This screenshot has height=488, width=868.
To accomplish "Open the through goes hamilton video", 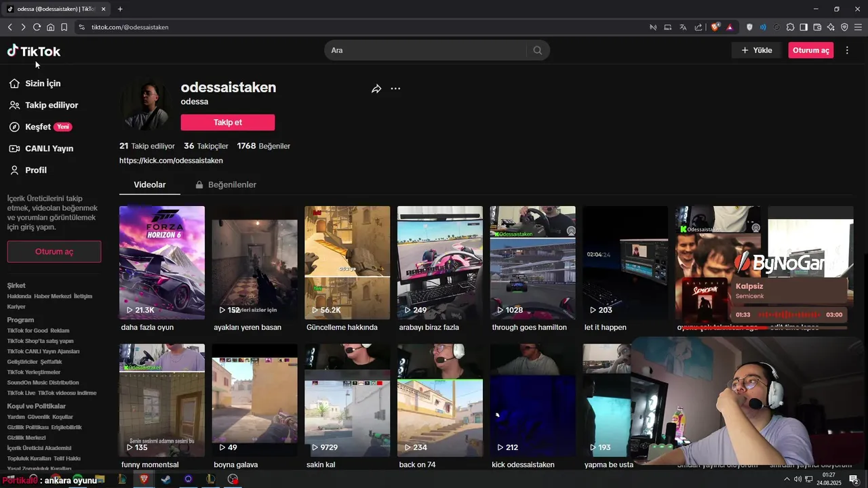I will (x=533, y=262).
